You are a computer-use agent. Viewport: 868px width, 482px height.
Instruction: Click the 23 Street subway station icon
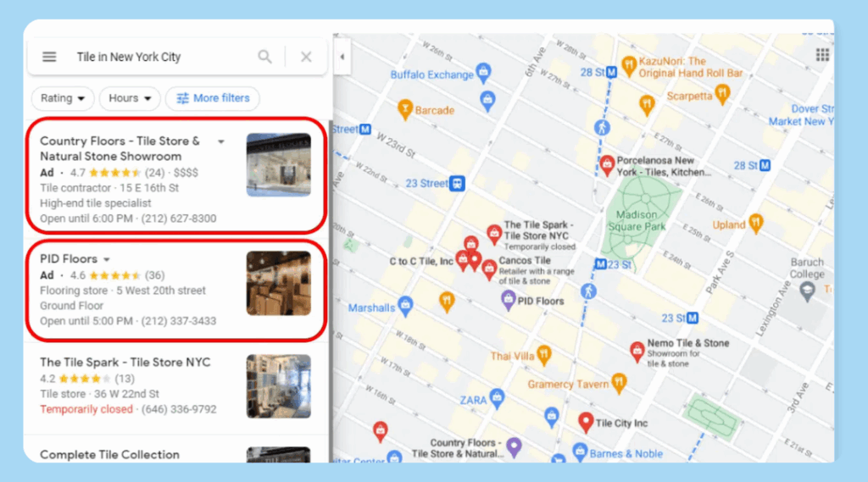(457, 183)
